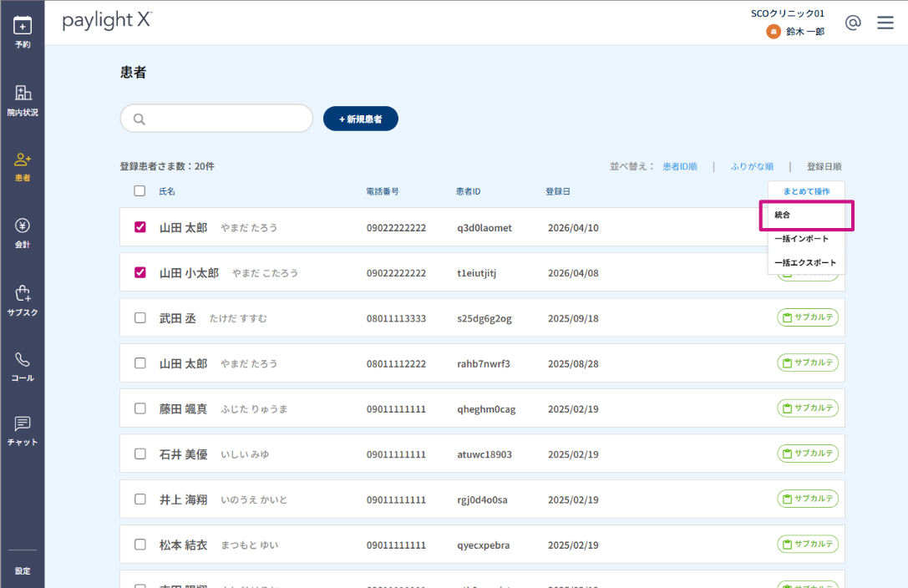Click the 登録日 column header

[x=558, y=191]
